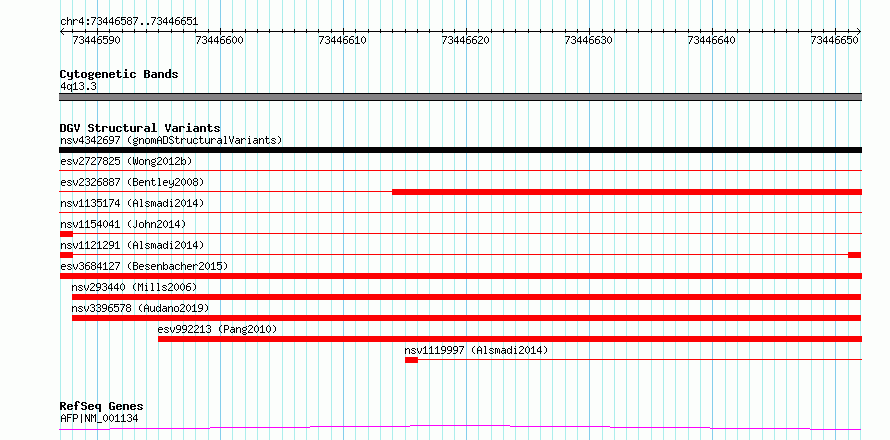The height and width of the screenshot is (440, 890).
Task: Click the RefSeq Genes track heading
Action: 101,407
